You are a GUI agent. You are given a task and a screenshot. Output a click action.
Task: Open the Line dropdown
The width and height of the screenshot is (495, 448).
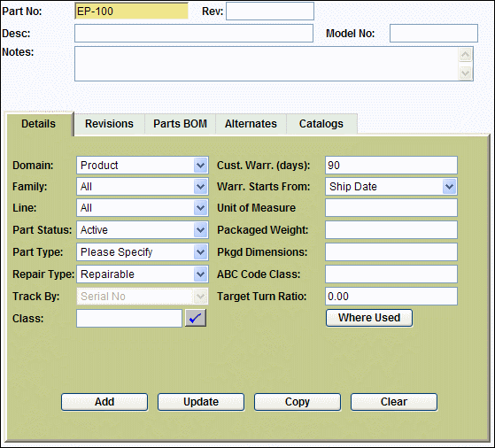200,208
